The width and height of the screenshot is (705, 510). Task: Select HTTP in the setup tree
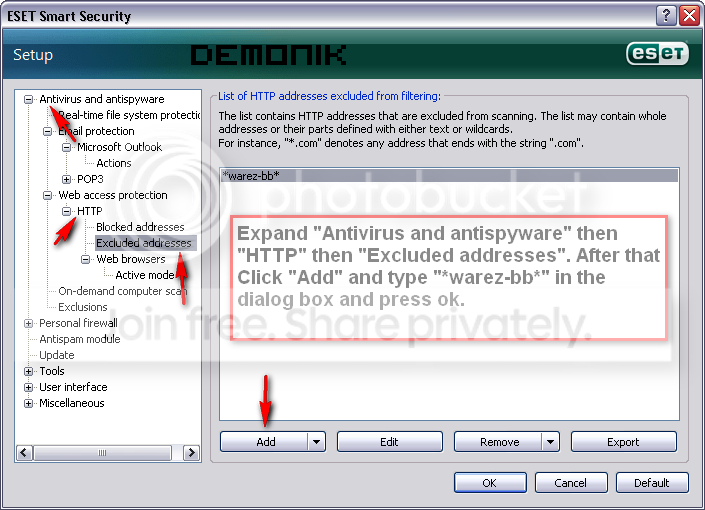pyautogui.click(x=89, y=211)
